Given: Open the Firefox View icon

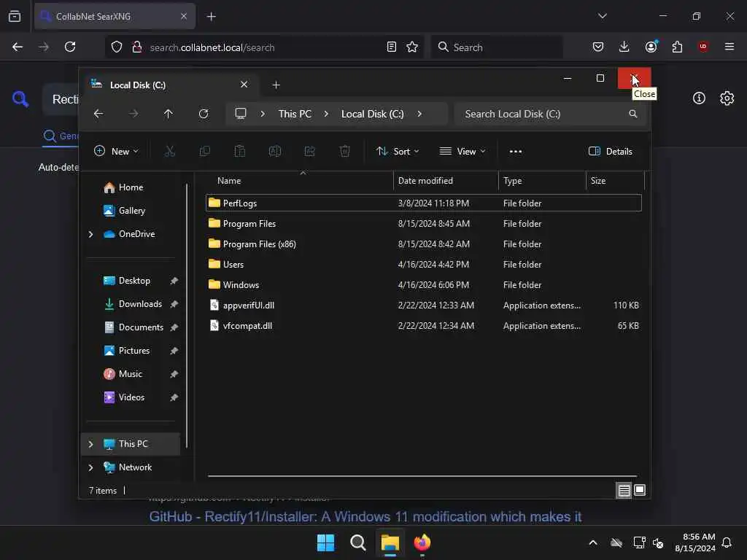Looking at the screenshot, I should pyautogui.click(x=15, y=16).
